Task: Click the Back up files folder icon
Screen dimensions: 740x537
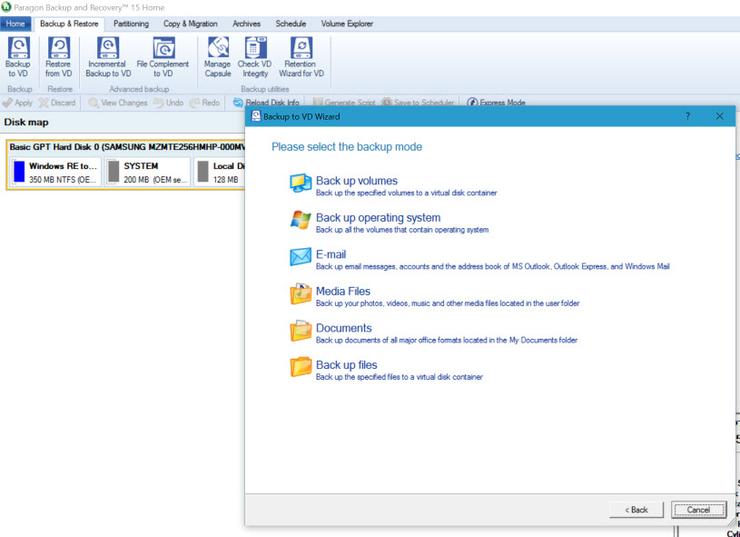Action: coord(301,368)
